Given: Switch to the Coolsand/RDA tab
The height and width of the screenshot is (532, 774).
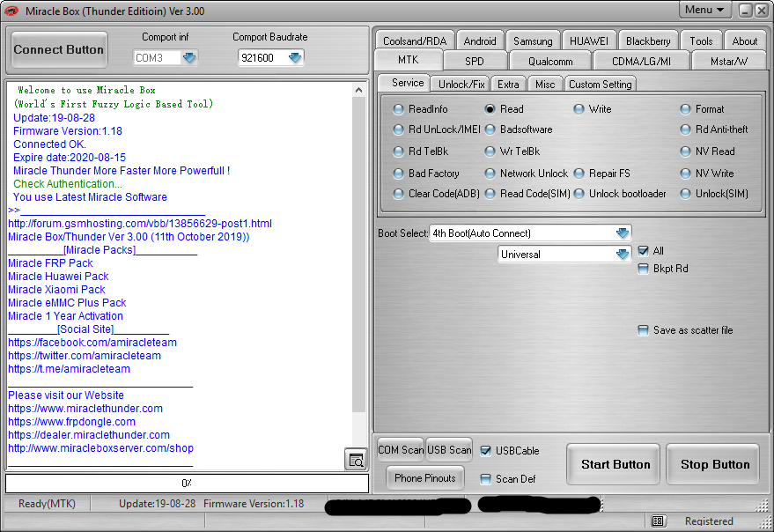Looking at the screenshot, I should point(415,41).
